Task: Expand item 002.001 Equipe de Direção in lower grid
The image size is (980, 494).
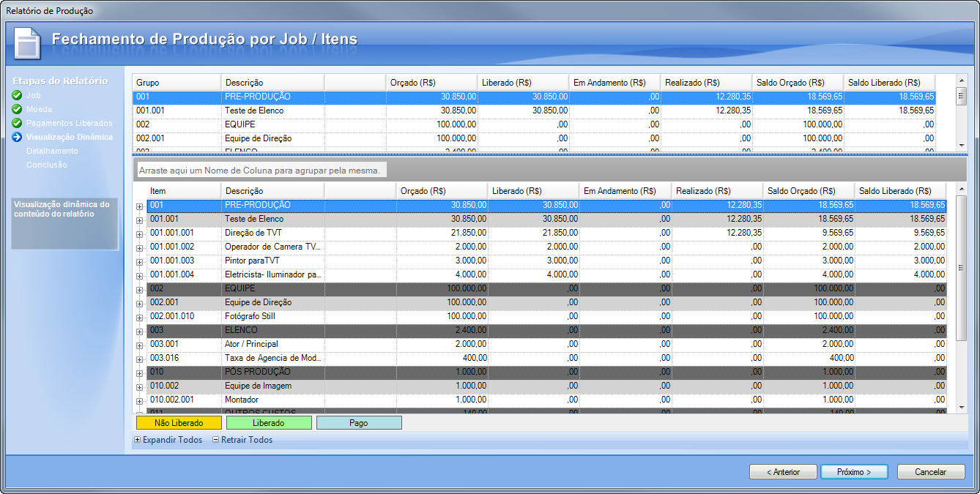Action: click(139, 303)
